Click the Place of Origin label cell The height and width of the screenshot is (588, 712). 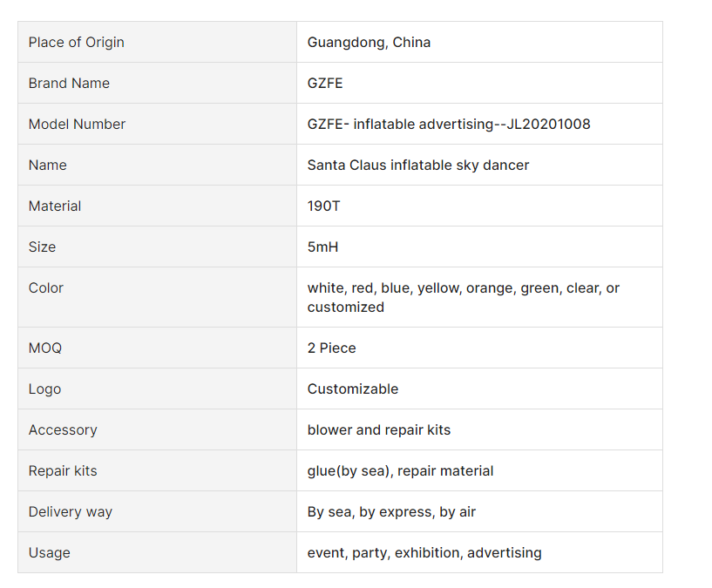click(x=77, y=43)
